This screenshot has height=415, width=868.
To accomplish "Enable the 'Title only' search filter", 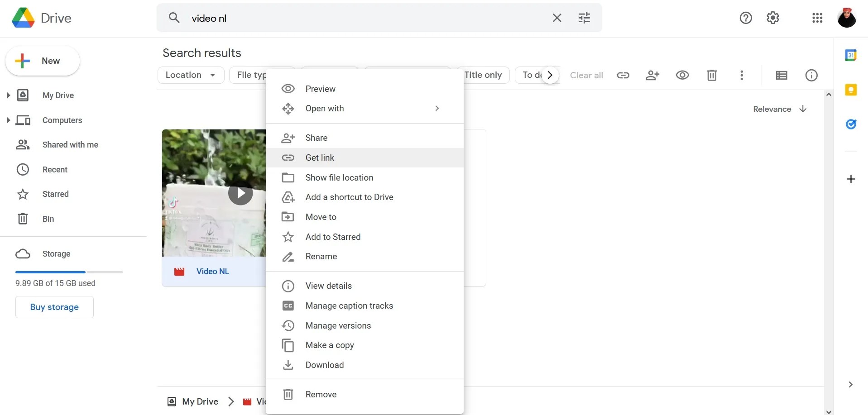I will pyautogui.click(x=484, y=75).
